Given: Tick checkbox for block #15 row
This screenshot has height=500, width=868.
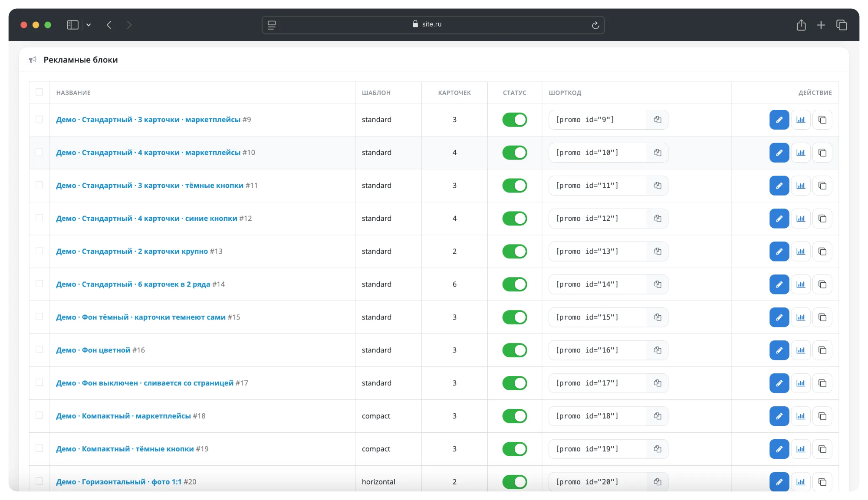Looking at the screenshot, I should click(x=39, y=317).
